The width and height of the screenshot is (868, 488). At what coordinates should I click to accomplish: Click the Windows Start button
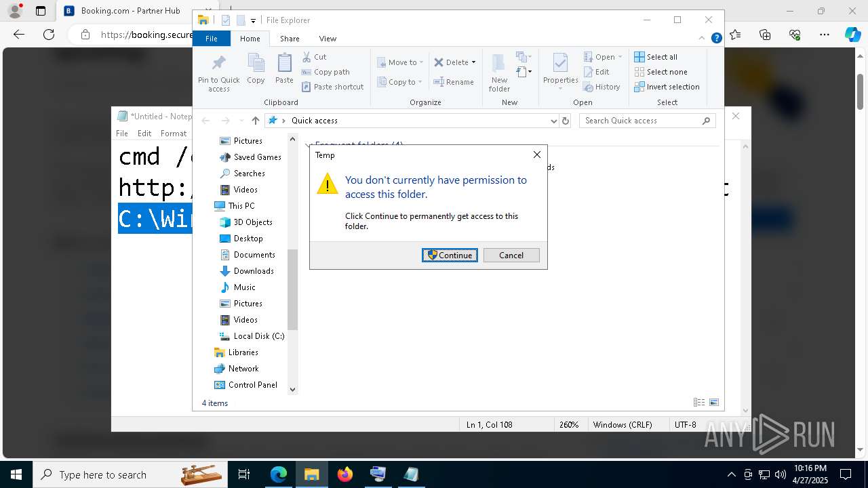pyautogui.click(x=16, y=474)
